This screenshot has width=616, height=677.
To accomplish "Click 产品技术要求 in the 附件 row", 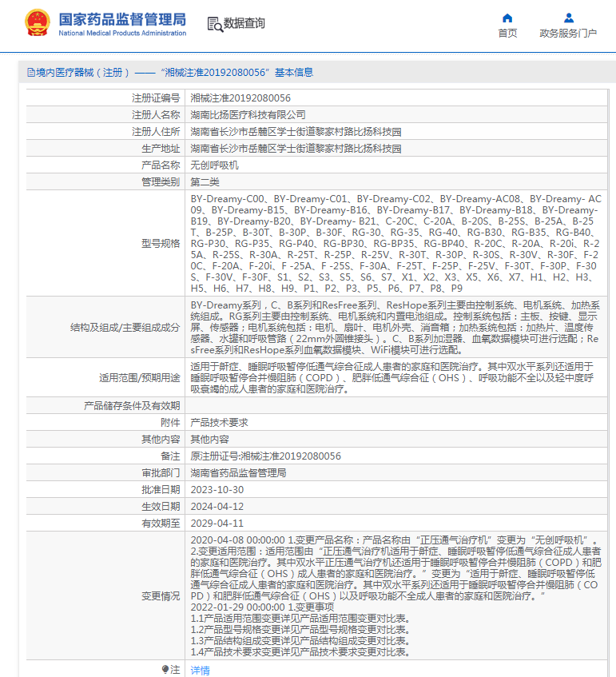I will point(219,422).
